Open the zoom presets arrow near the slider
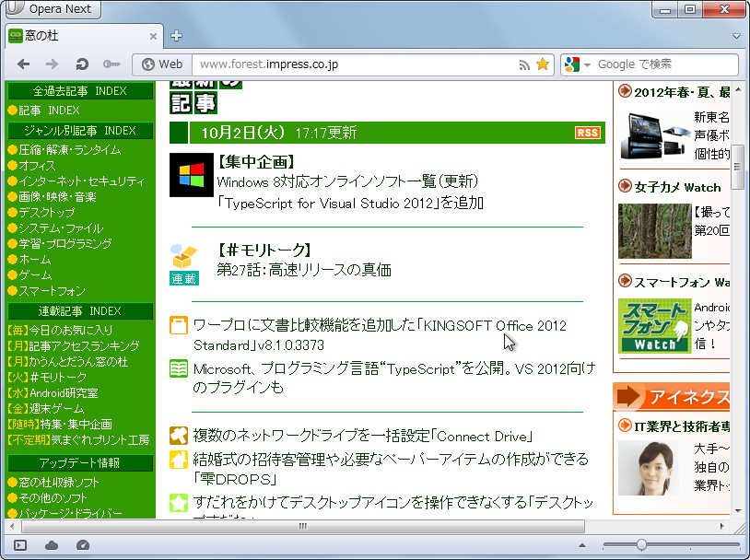The width and height of the screenshot is (750, 560). [583, 546]
